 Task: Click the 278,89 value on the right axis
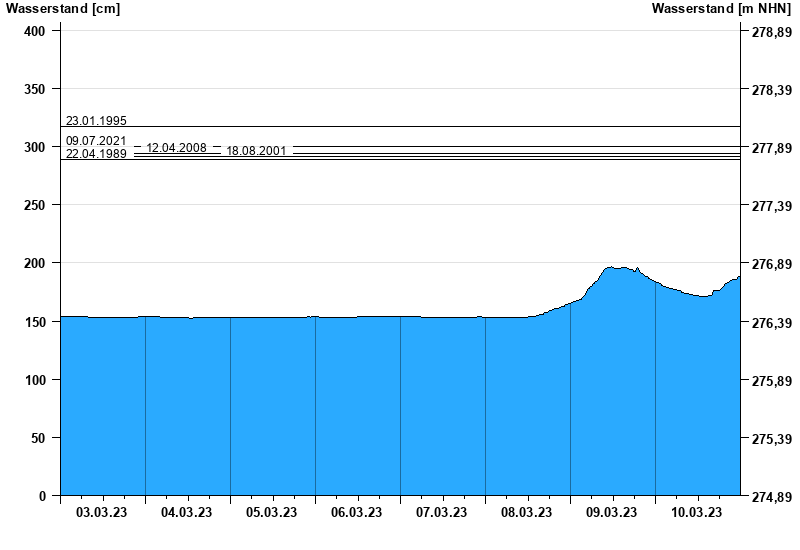(x=771, y=32)
